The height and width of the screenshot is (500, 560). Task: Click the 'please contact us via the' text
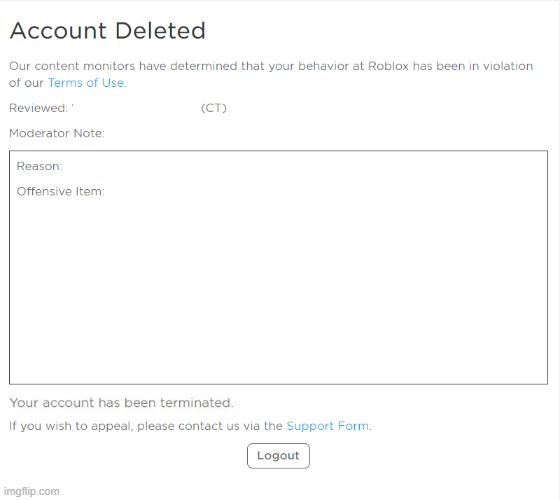[210, 426]
